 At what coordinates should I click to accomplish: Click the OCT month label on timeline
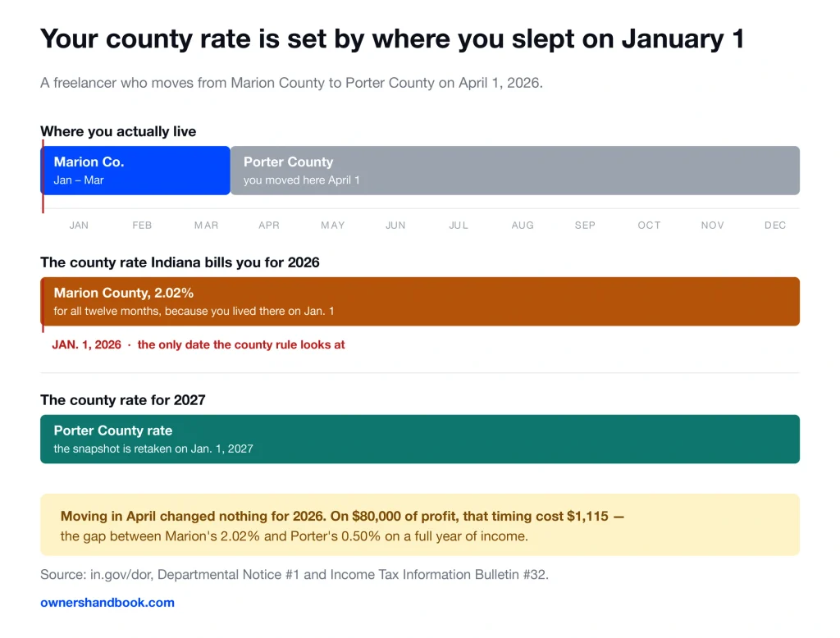tap(649, 226)
